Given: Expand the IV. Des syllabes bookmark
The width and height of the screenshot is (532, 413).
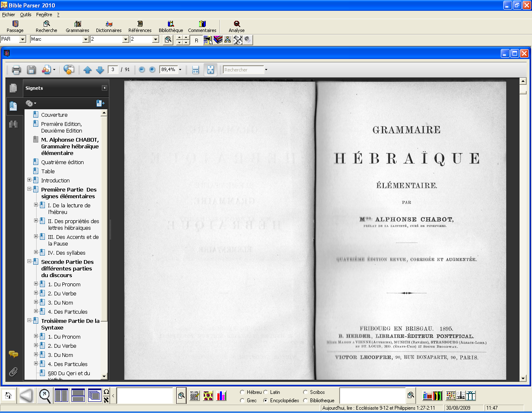Looking at the screenshot, I should (36, 252).
